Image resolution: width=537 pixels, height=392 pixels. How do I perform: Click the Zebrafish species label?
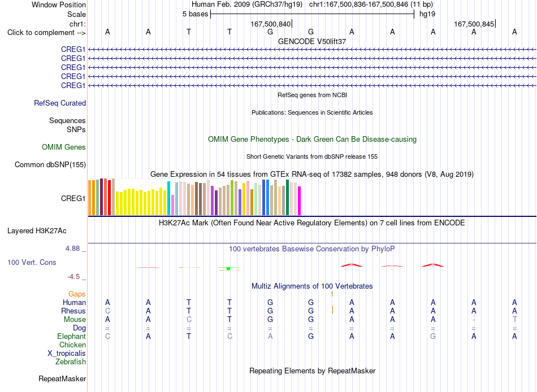[x=71, y=362]
